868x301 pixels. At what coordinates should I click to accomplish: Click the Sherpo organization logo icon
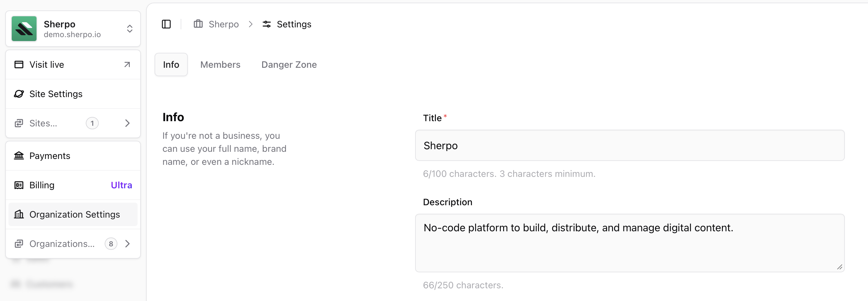[x=23, y=29]
